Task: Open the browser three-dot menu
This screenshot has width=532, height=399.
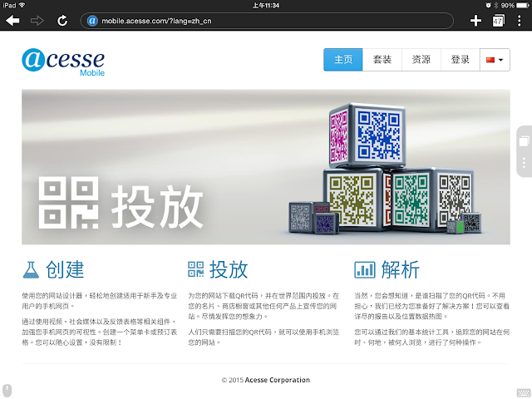Action: 519,21
